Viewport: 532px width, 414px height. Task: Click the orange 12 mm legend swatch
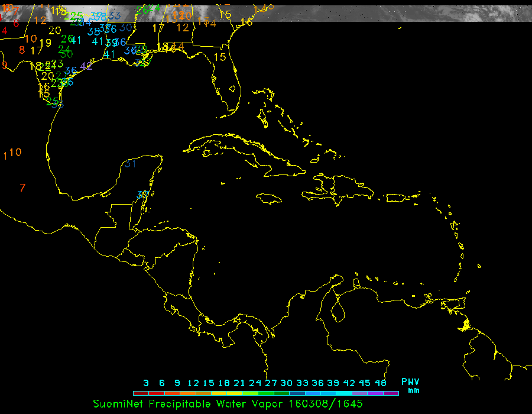coord(193,393)
